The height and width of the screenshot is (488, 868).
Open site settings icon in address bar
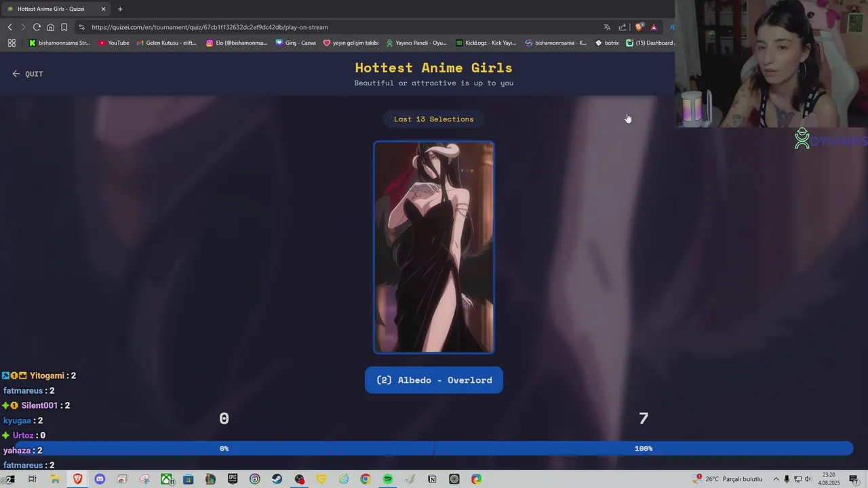coord(81,27)
